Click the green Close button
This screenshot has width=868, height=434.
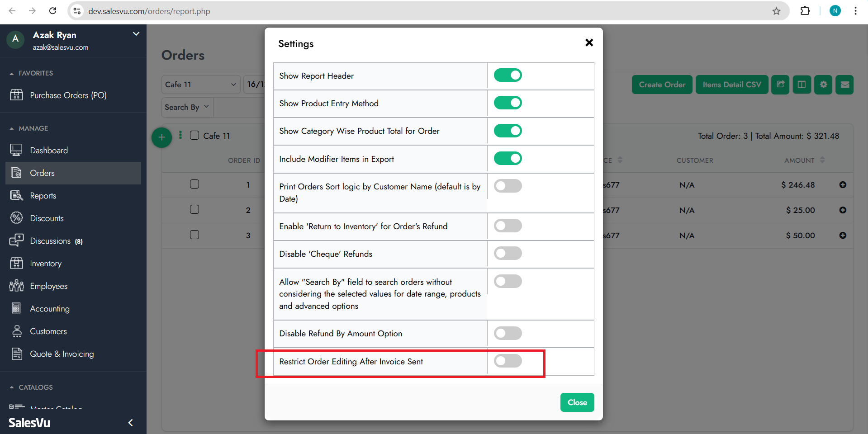[577, 402]
